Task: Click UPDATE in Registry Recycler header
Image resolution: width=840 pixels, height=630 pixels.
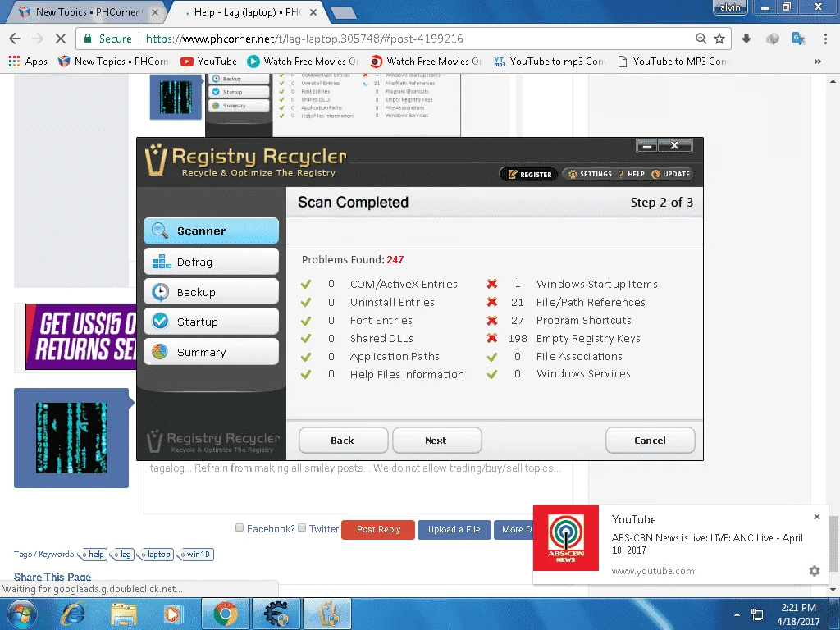Action: click(x=671, y=174)
